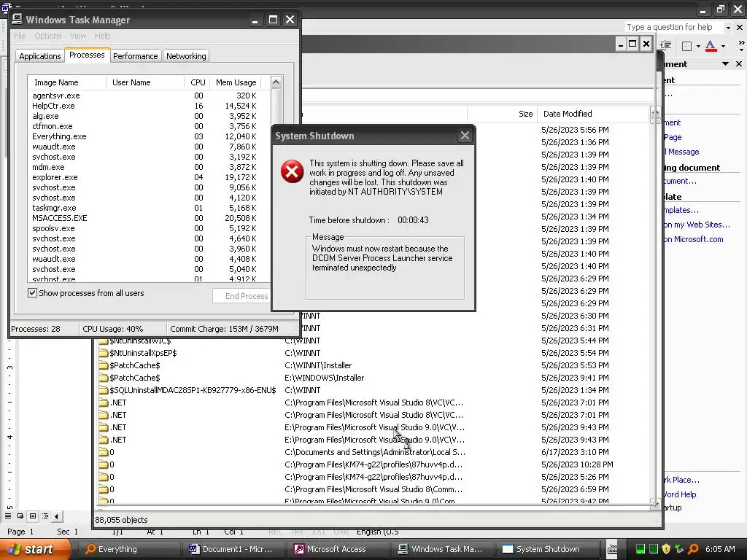Image resolution: width=747 pixels, height=560 pixels.
Task: Click second green grid meter tray icon
Action: (653, 549)
